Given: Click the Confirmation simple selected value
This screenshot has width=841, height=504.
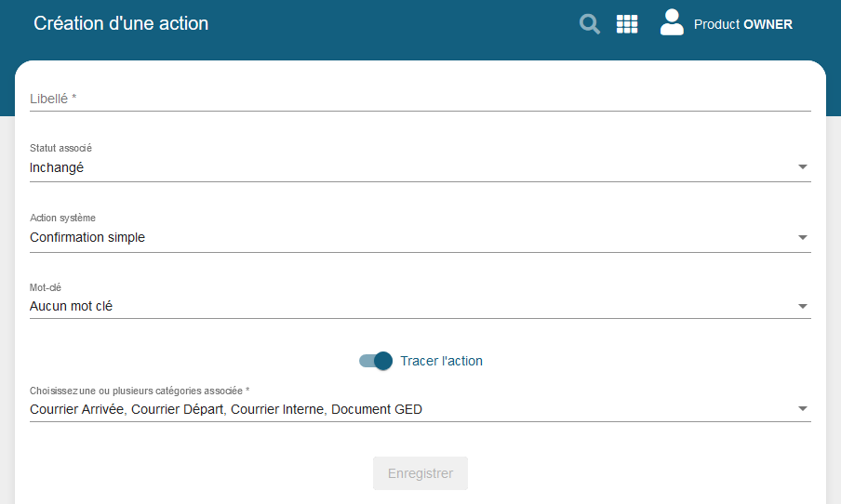Looking at the screenshot, I should point(87,237).
